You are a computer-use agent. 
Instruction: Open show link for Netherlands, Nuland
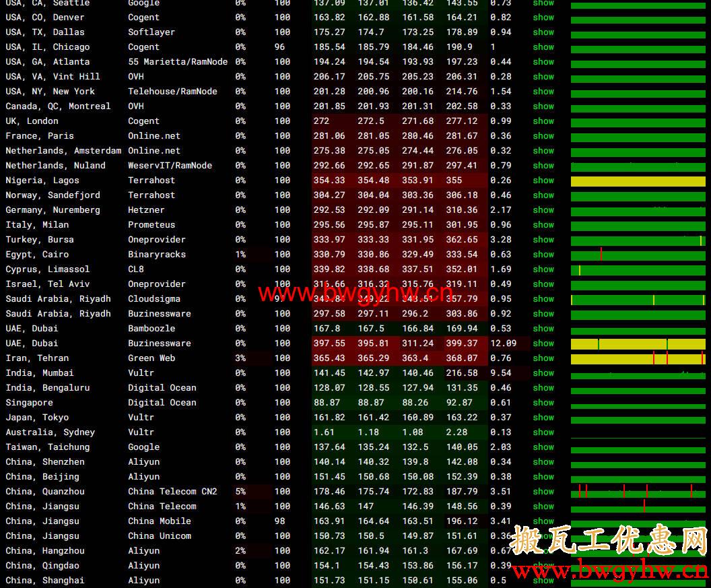[x=543, y=166]
